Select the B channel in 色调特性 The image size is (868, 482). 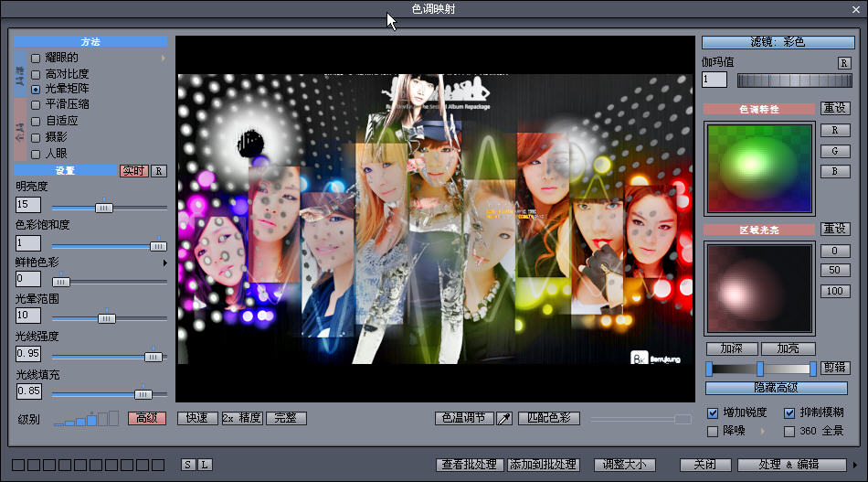pos(835,171)
